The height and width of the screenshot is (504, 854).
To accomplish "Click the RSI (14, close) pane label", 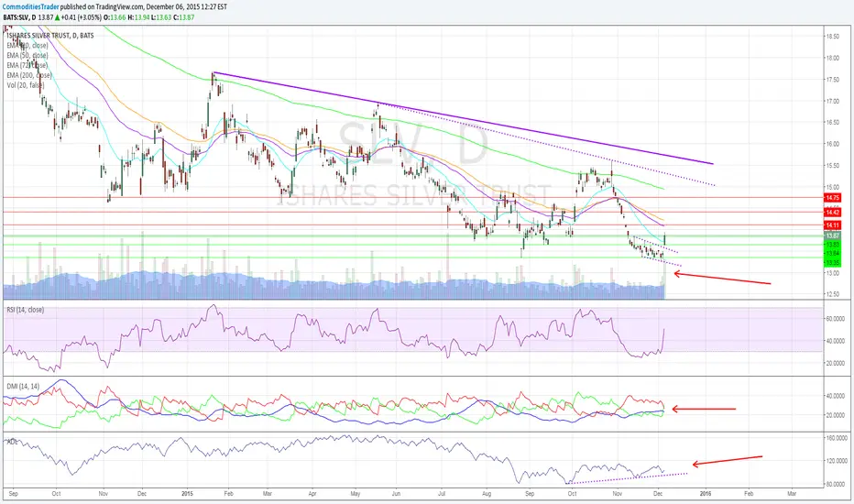I will point(26,310).
